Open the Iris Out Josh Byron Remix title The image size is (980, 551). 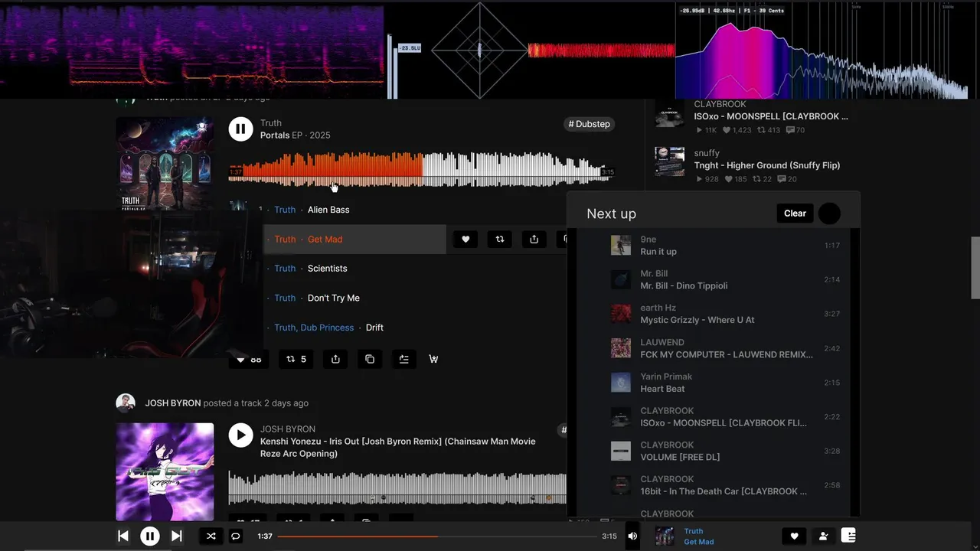pyautogui.click(x=398, y=448)
